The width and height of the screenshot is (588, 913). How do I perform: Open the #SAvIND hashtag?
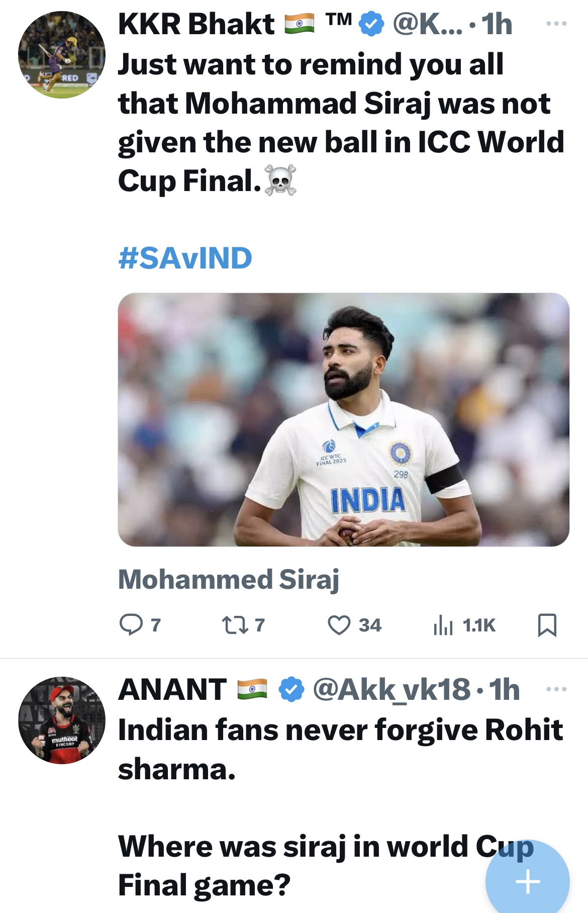point(185,258)
